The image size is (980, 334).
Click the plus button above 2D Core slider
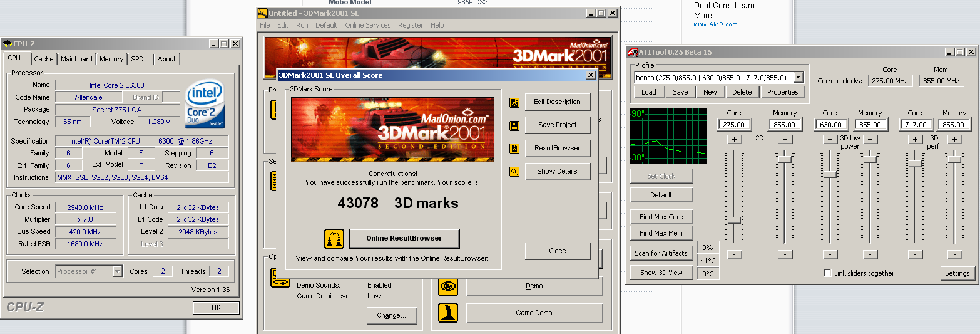pos(734,139)
